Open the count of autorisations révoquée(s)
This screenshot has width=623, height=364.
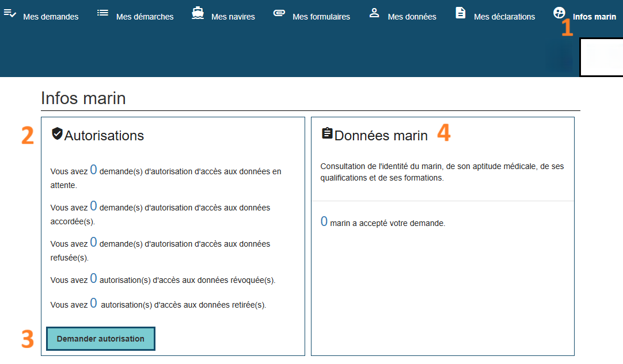(x=93, y=279)
